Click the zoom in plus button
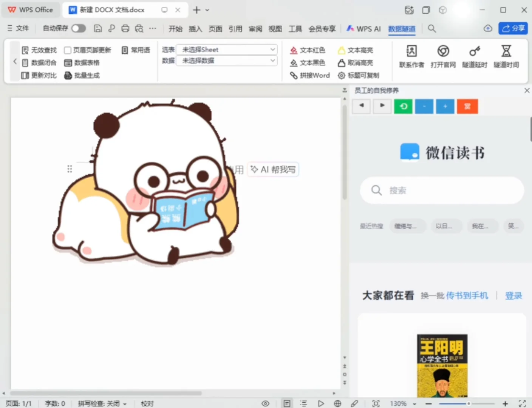Viewport: 532px width, 408px height. [505, 403]
